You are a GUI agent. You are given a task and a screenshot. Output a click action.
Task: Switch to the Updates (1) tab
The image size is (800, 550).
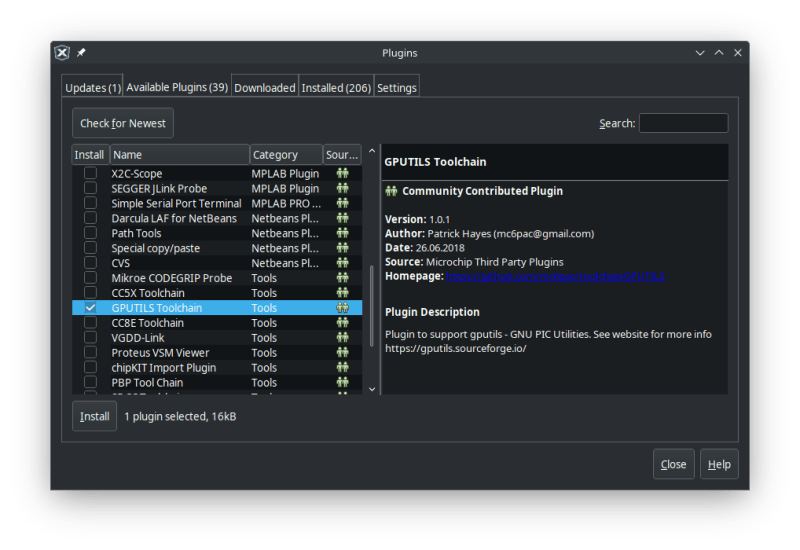pyautogui.click(x=93, y=88)
